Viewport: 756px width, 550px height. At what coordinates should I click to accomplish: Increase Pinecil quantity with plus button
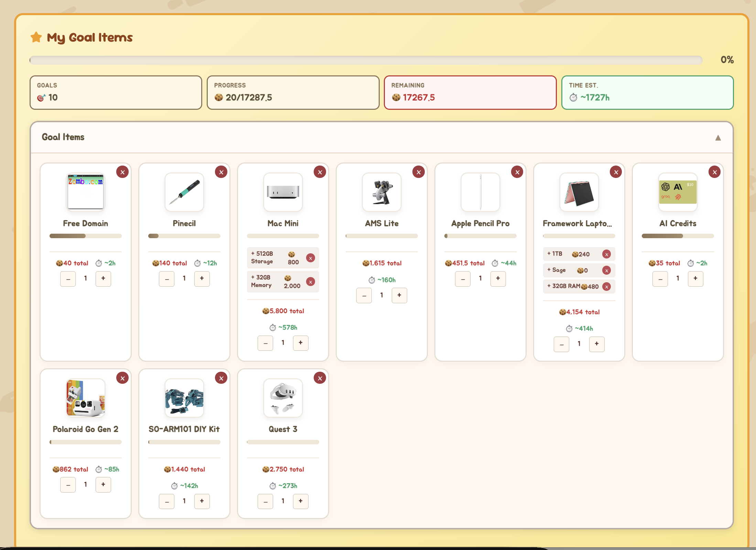202,278
